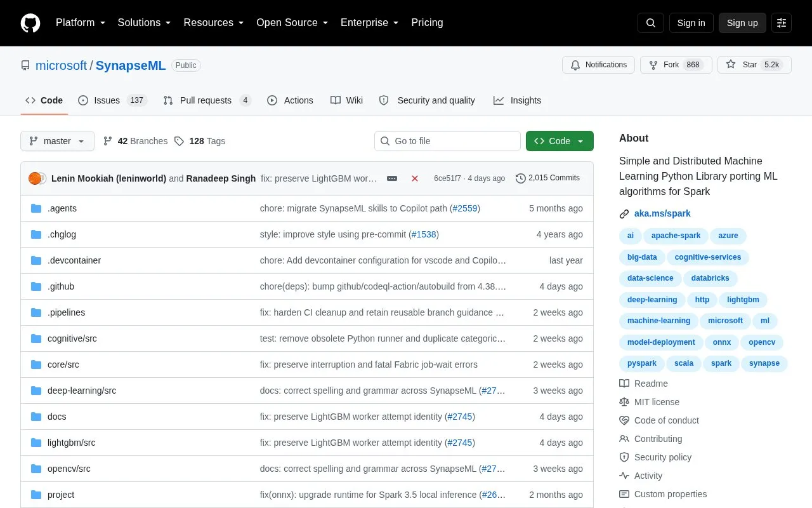Expand commit message ellipsis button
The height and width of the screenshot is (508, 812).
point(392,178)
